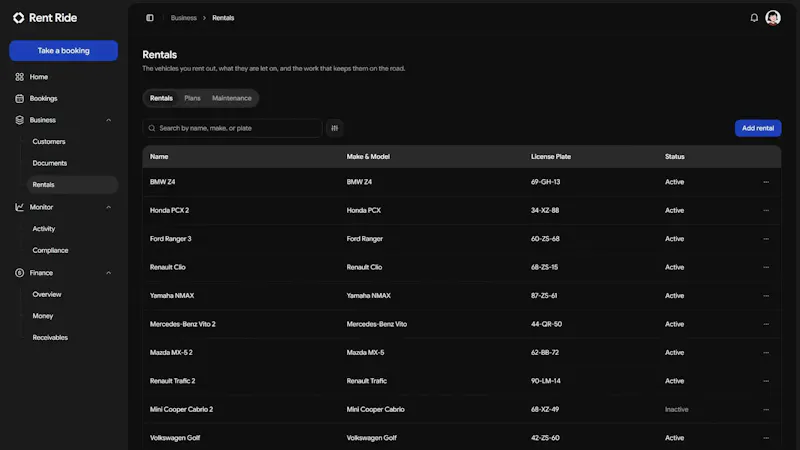Focus the search by name field

pyautogui.click(x=232, y=128)
